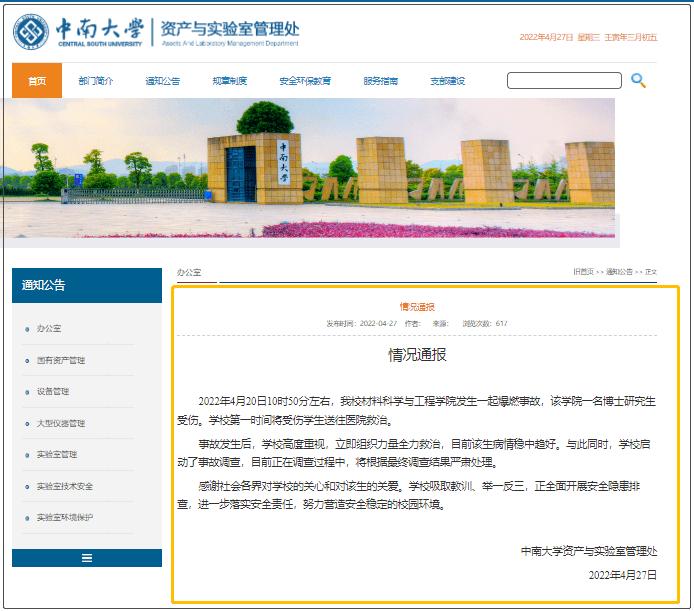Image resolution: width=694 pixels, height=611 pixels.
Task: Click the magnifying glass search icon
Action: point(638,81)
